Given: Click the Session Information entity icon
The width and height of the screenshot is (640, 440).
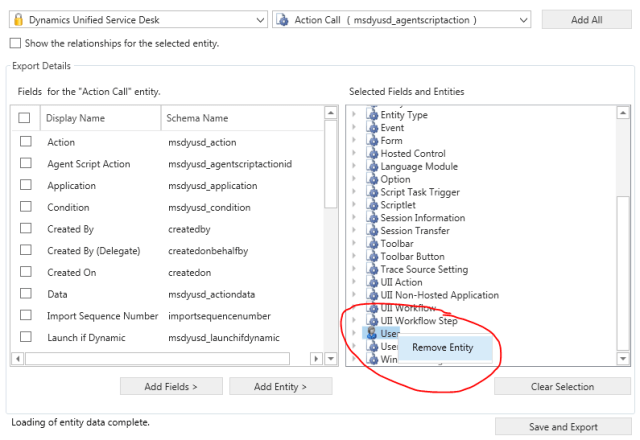Looking at the screenshot, I should pos(372,218).
